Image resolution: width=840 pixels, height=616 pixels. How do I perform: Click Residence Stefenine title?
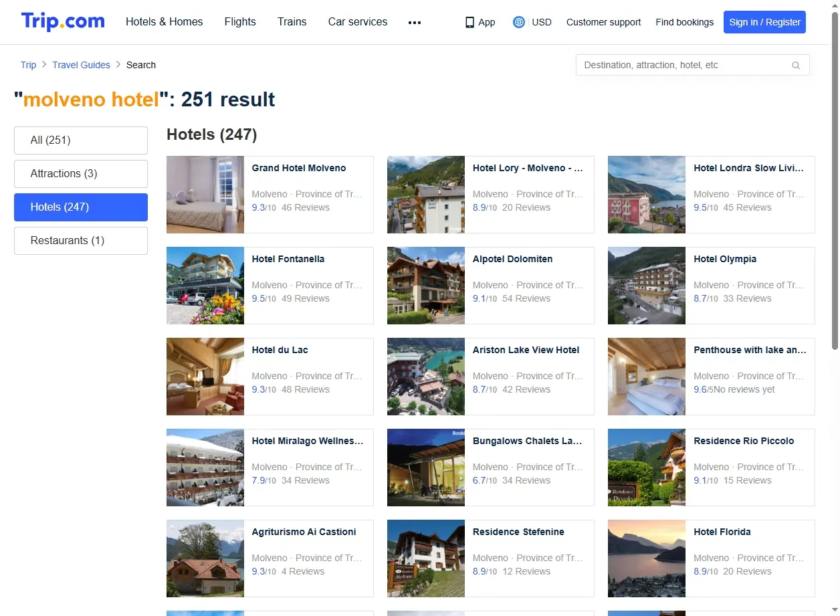click(x=518, y=532)
